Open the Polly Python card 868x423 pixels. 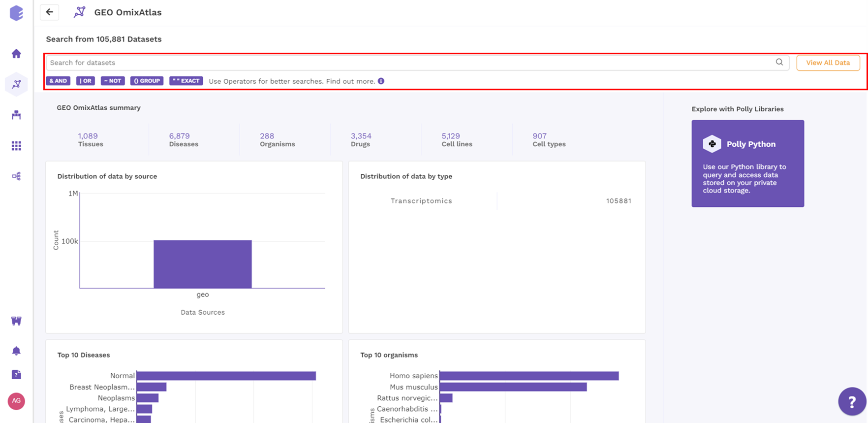(747, 163)
